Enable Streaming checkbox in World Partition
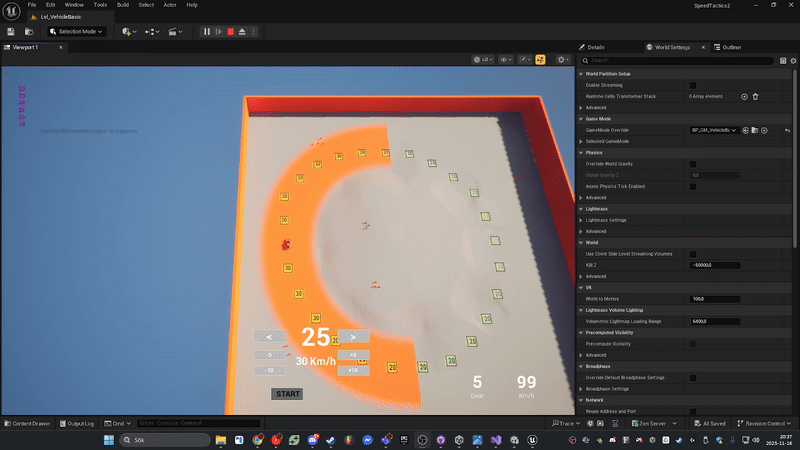This screenshot has width=800, height=450. coord(693,85)
